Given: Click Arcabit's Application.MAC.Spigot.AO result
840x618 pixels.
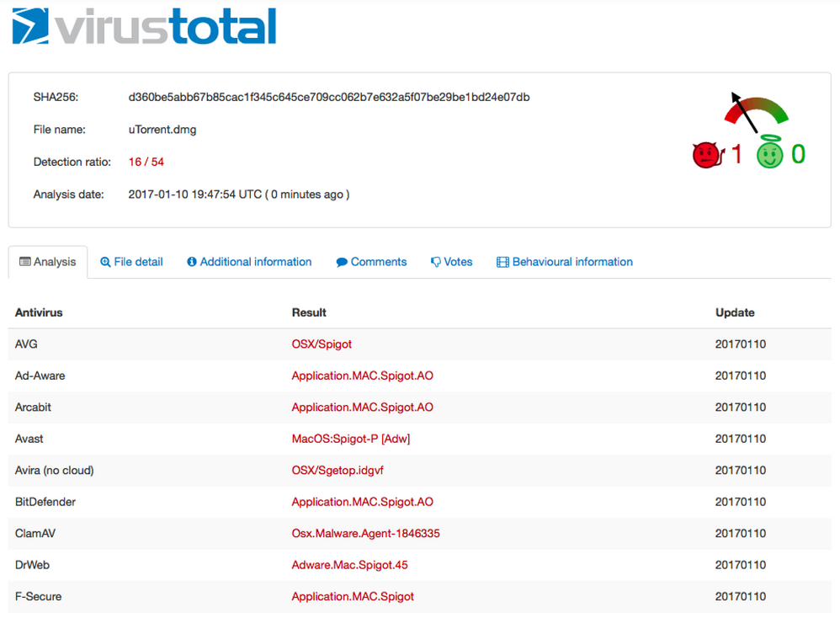Looking at the screenshot, I should pos(362,408).
